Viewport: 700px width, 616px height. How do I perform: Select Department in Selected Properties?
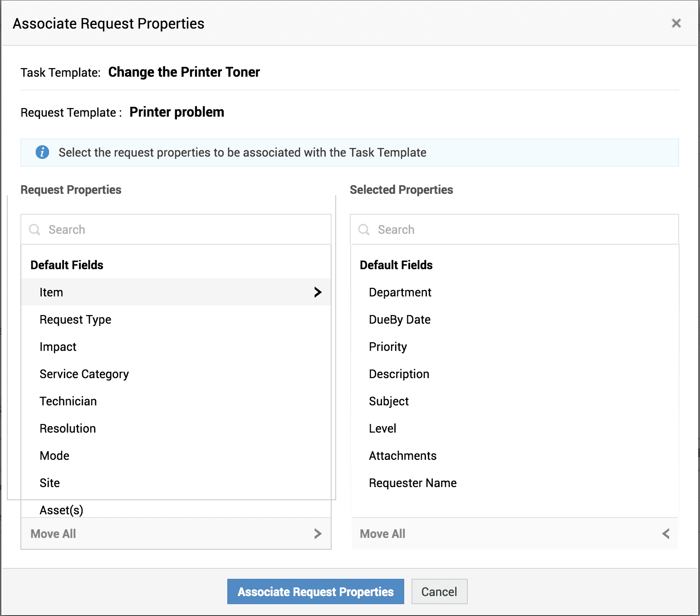[400, 292]
